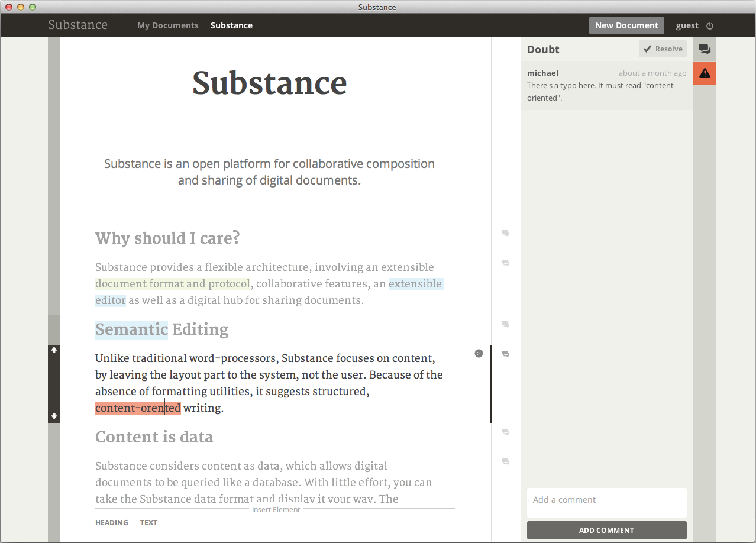Click the 'Add a comment' text field
The width and height of the screenshot is (756, 543).
coord(606,502)
